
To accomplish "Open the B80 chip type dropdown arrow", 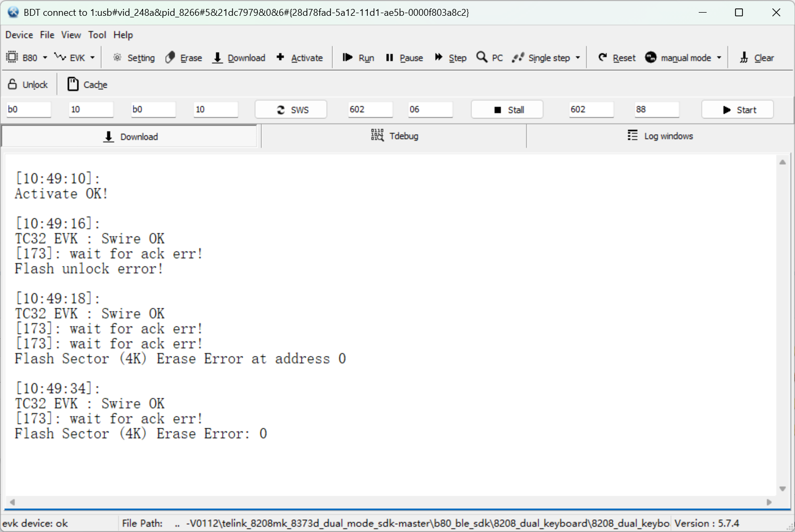I will pos(45,57).
